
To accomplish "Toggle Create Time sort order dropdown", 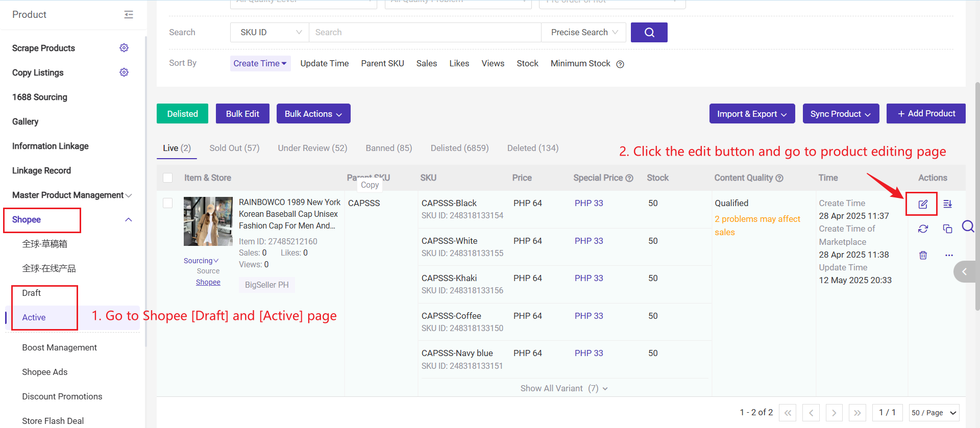I will pyautogui.click(x=260, y=63).
